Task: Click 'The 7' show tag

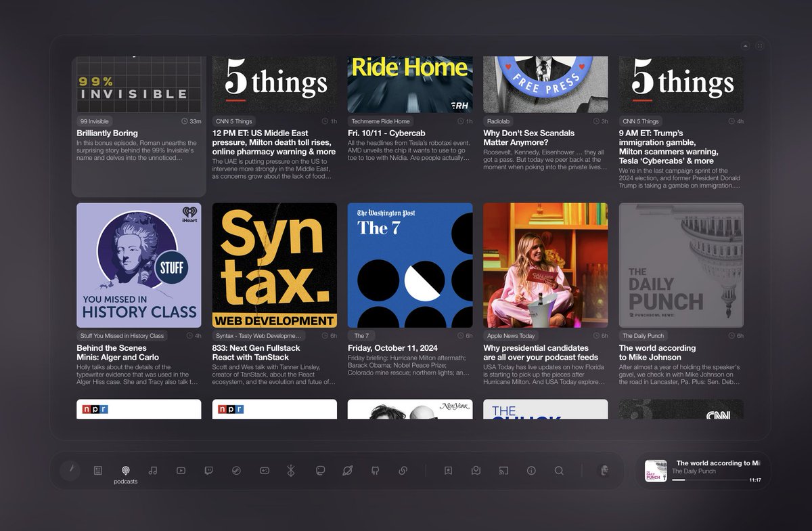Action: pyautogui.click(x=361, y=336)
